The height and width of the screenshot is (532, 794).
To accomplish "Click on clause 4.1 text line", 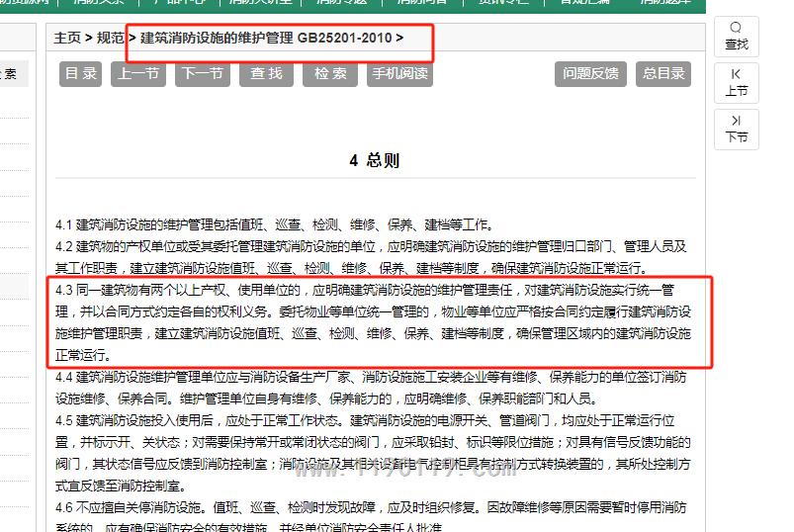I will coord(274,225).
